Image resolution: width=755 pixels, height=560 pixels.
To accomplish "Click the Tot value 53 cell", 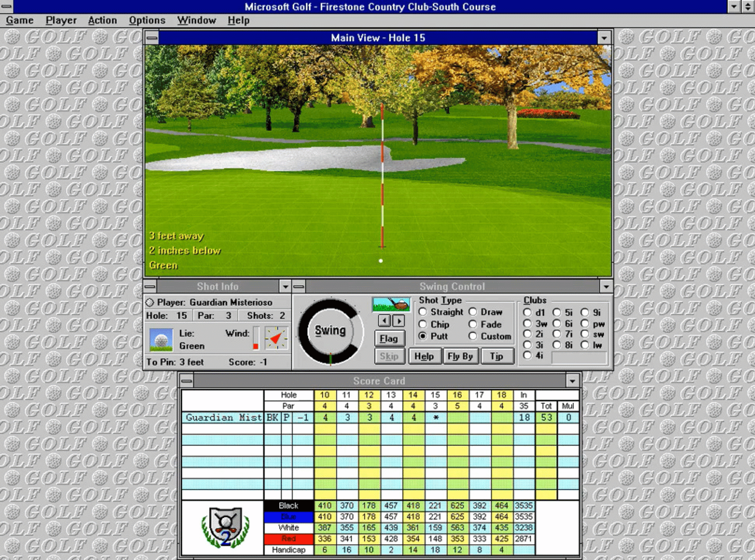I will pyautogui.click(x=546, y=417).
